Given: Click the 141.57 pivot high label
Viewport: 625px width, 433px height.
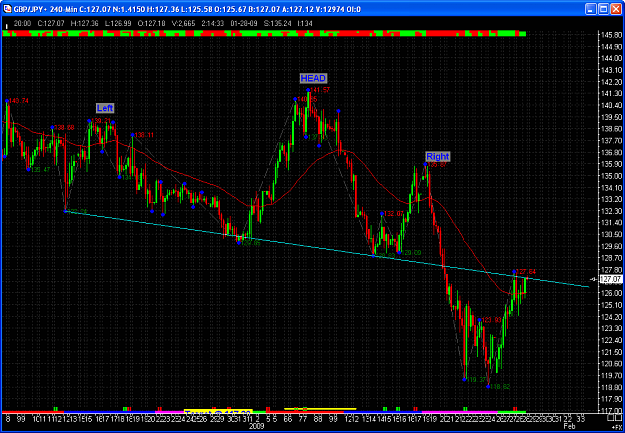Looking at the screenshot, I should (x=320, y=90).
